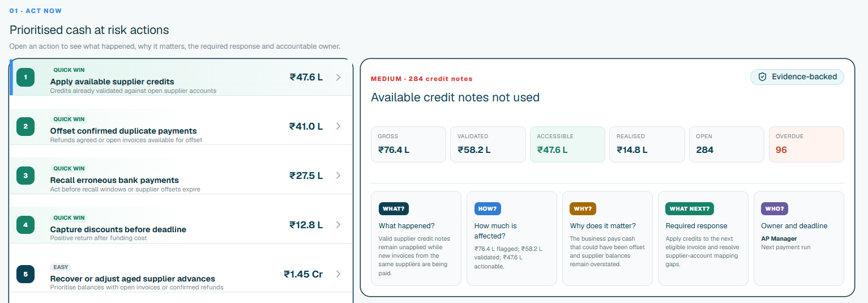Image resolution: width=868 pixels, height=303 pixels.
Task: Select the WHAT NEXT? tag
Action: coord(689,208)
